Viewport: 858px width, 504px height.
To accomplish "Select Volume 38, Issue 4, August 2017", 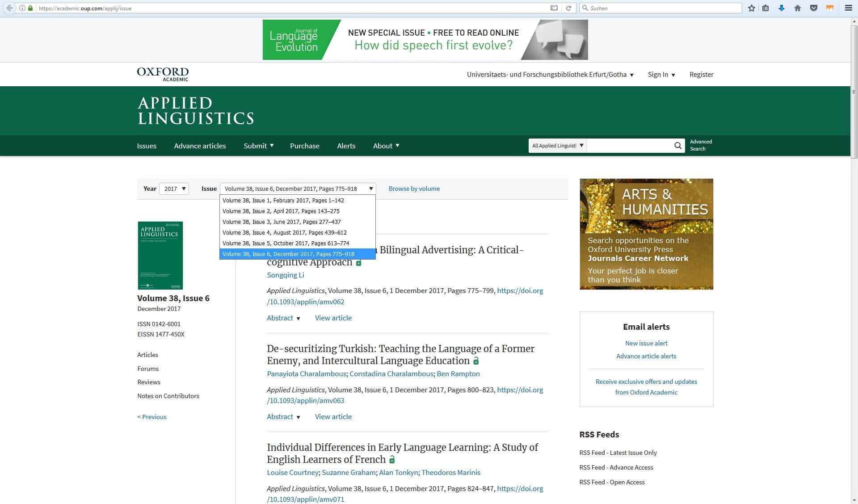I will point(298,232).
